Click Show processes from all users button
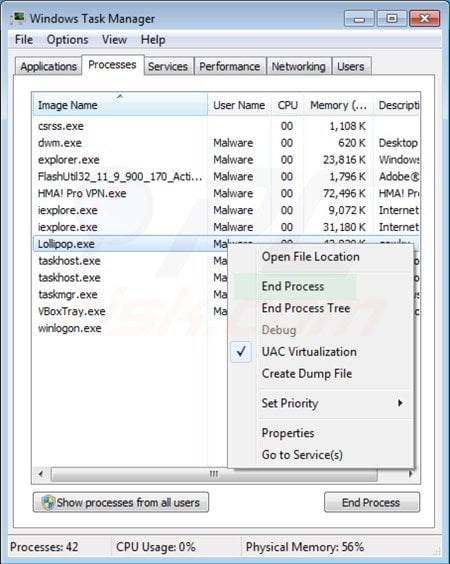This screenshot has width=450, height=564. (x=121, y=502)
